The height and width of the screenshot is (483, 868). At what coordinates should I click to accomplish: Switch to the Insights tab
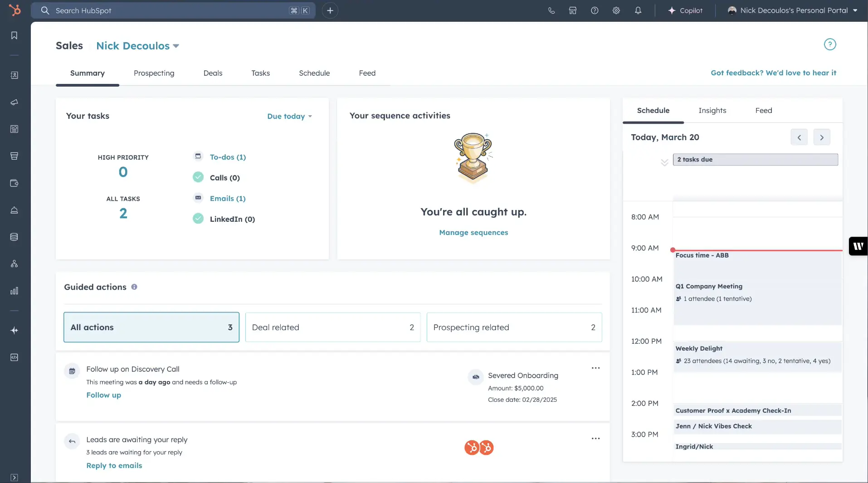click(x=712, y=110)
